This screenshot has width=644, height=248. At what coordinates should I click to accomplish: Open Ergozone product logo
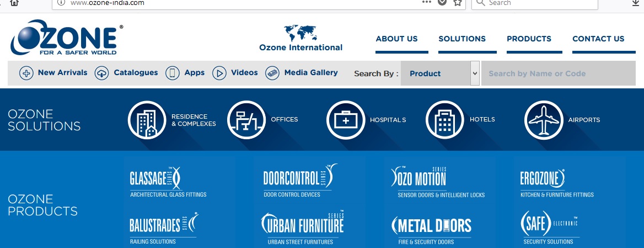click(x=543, y=178)
